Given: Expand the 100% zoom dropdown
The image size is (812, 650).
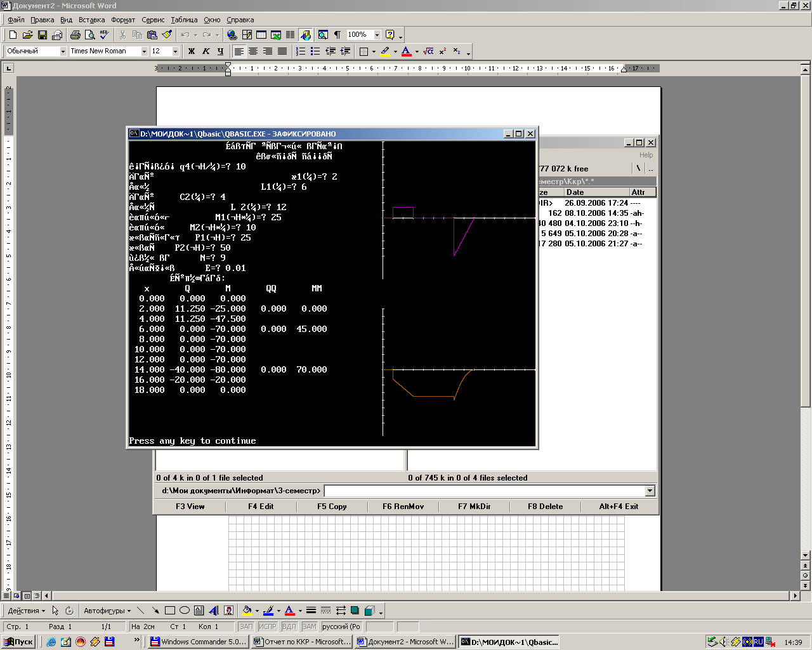Looking at the screenshot, I should [377, 35].
